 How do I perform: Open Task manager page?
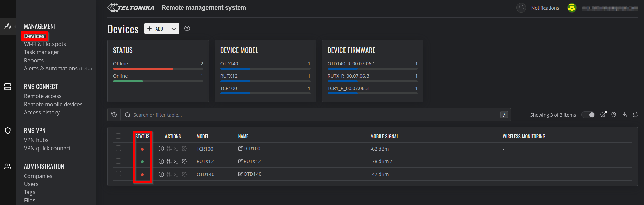point(41,52)
